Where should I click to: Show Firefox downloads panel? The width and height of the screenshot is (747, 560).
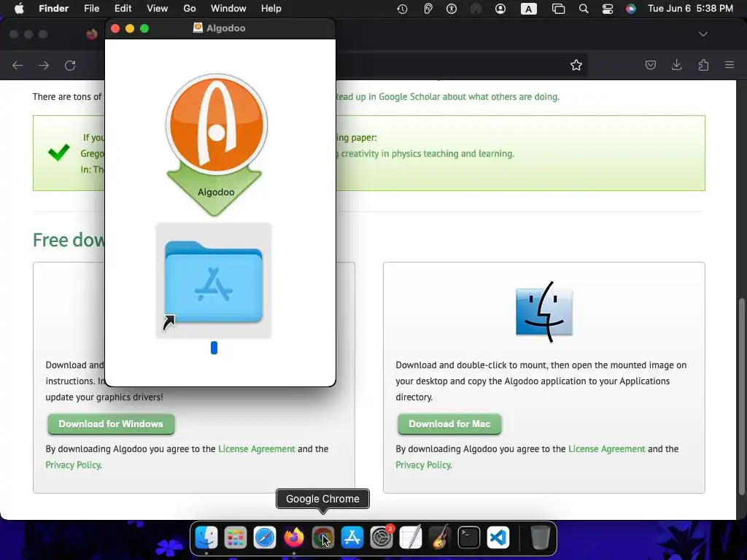click(x=676, y=65)
